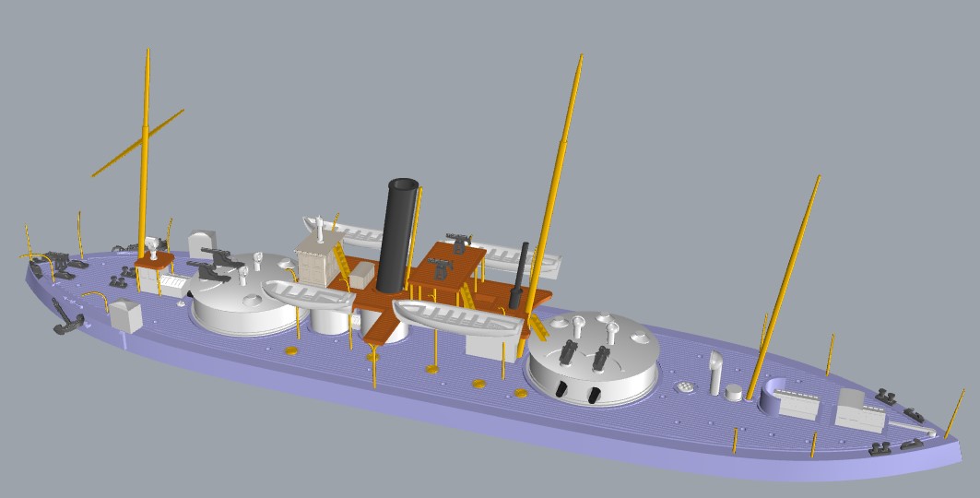Select the circular deck grating near the turret
980x498 pixels.
[x=685, y=387]
